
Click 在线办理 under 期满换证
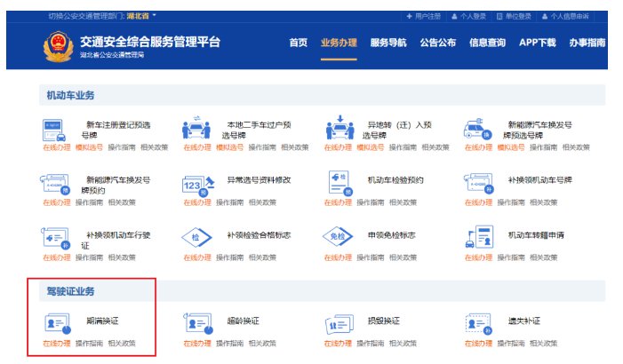pos(56,344)
